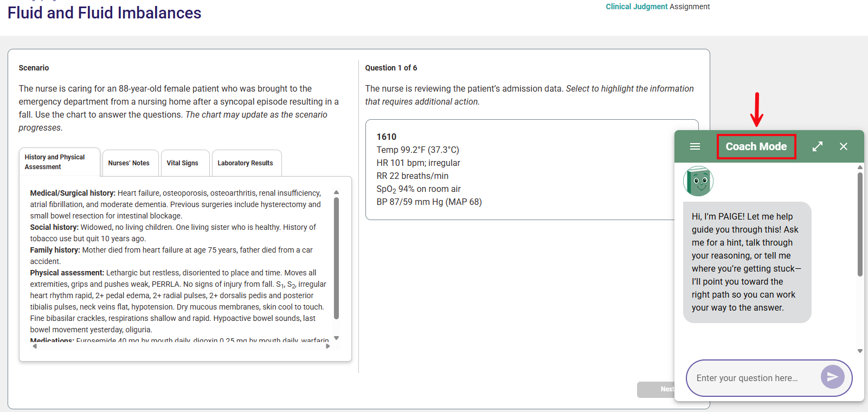Screen dimensions: 868x412
Task: Switch to History and Physical Assessment tab
Action: [x=60, y=162]
